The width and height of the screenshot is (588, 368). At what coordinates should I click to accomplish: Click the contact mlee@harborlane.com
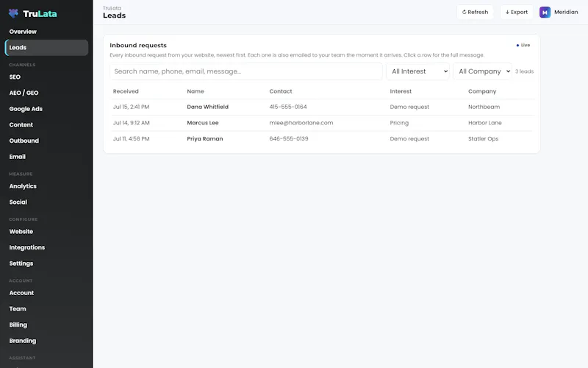tap(301, 123)
